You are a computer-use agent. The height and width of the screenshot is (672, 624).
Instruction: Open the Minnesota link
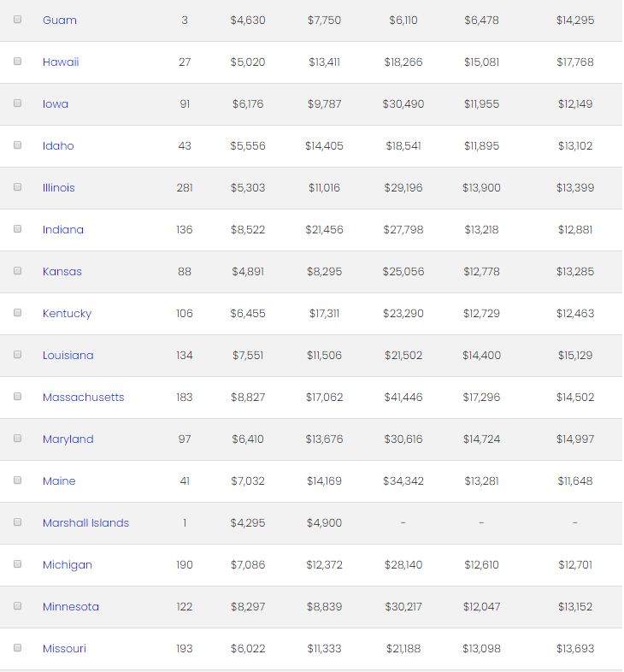pyautogui.click(x=71, y=606)
